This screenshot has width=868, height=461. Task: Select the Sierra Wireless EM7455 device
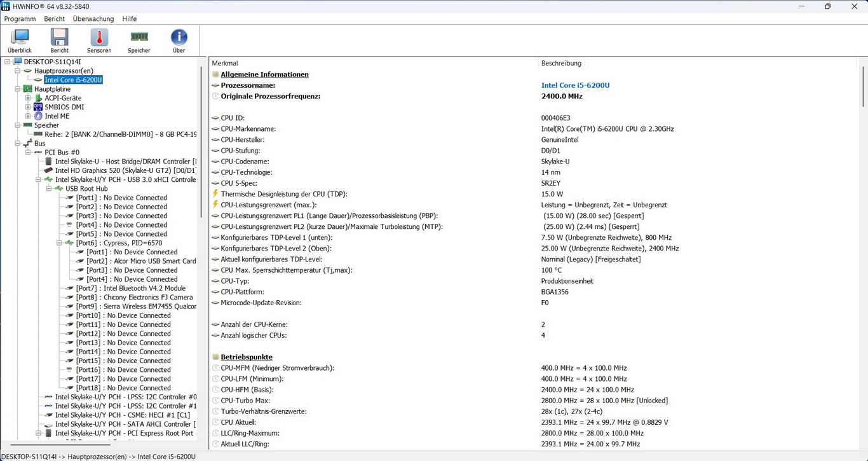click(136, 306)
